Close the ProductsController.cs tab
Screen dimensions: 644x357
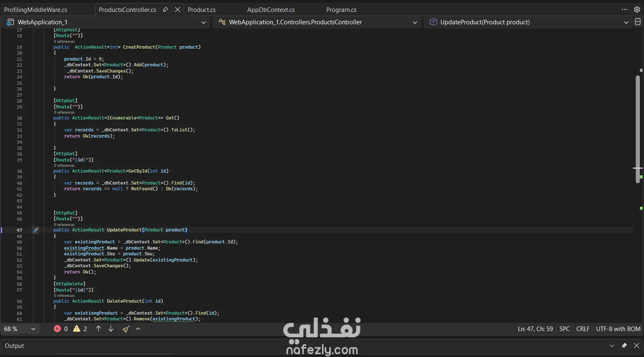(178, 9)
